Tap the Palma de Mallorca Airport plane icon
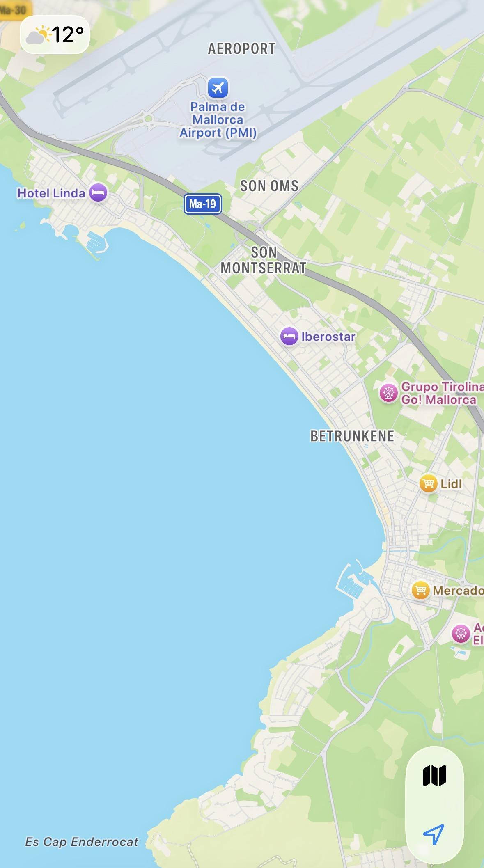484x868 pixels. (218, 87)
